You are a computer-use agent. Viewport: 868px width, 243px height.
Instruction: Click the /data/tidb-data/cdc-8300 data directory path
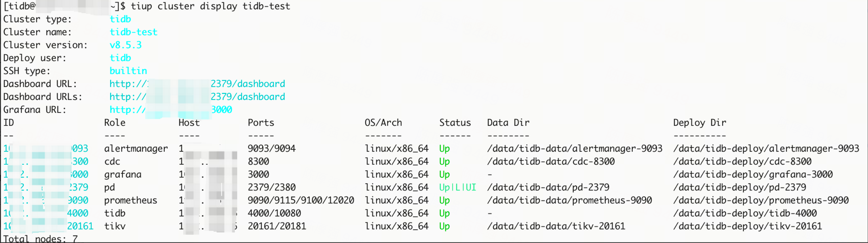[x=550, y=161]
